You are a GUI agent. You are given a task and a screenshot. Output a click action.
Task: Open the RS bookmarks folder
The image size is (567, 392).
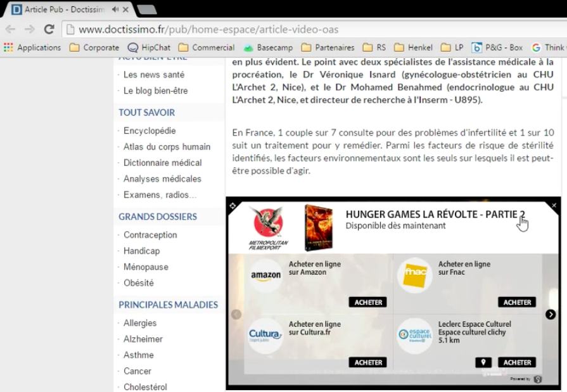(374, 47)
